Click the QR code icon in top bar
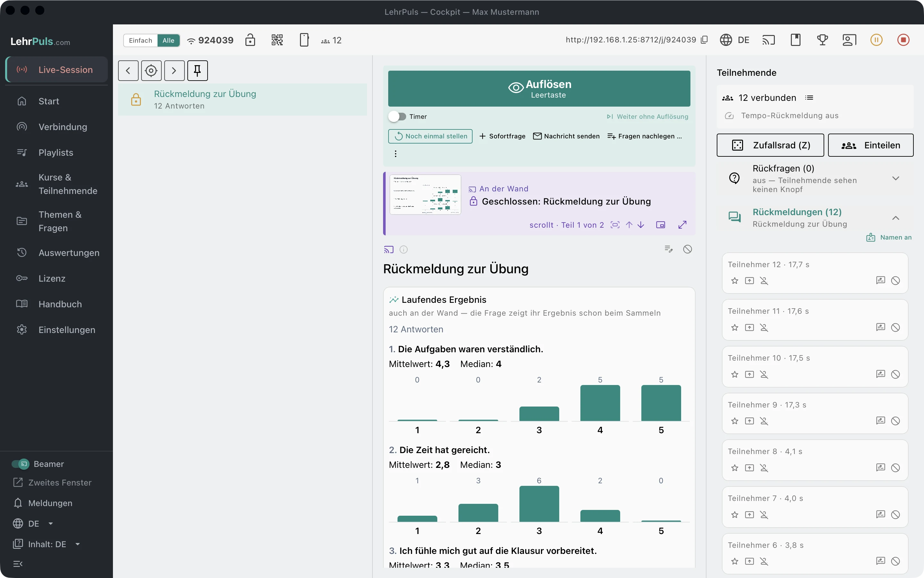The width and height of the screenshot is (924, 578). pos(277,40)
